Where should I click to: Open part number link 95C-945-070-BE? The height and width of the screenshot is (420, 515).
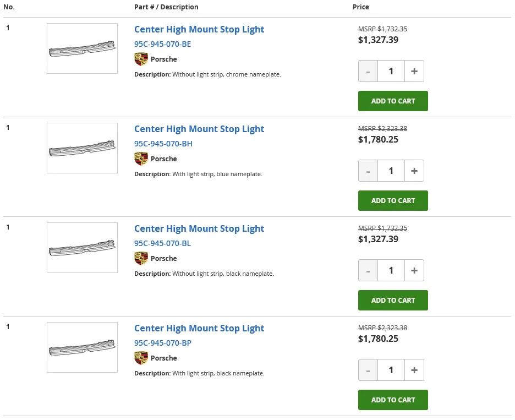[x=163, y=44]
